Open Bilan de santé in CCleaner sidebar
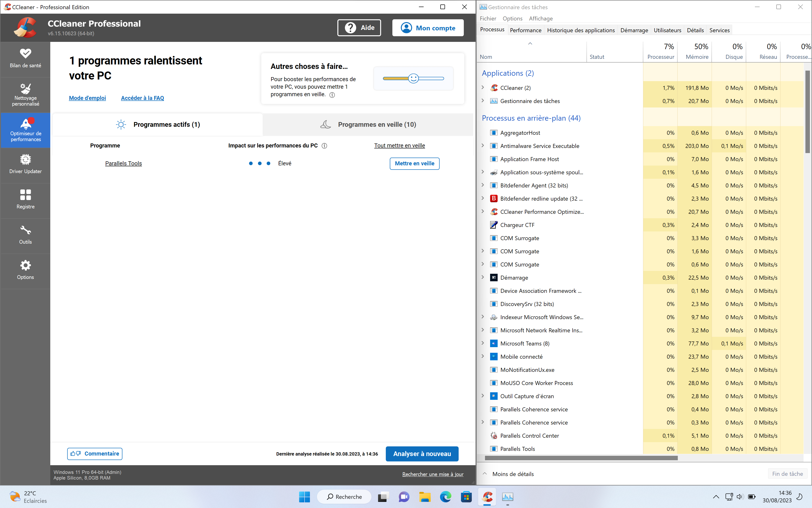This screenshot has height=508, width=812. [26, 59]
